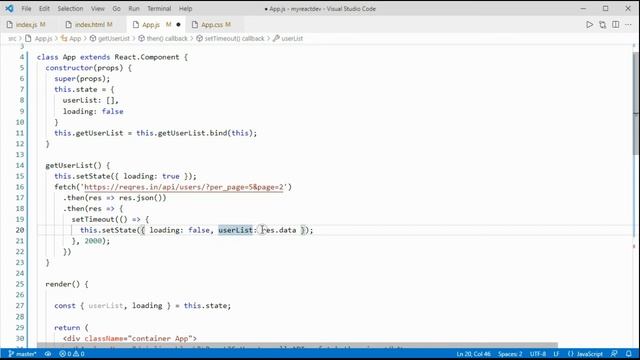
Task: Click the VS Code logo icon
Action: [x=9, y=8]
